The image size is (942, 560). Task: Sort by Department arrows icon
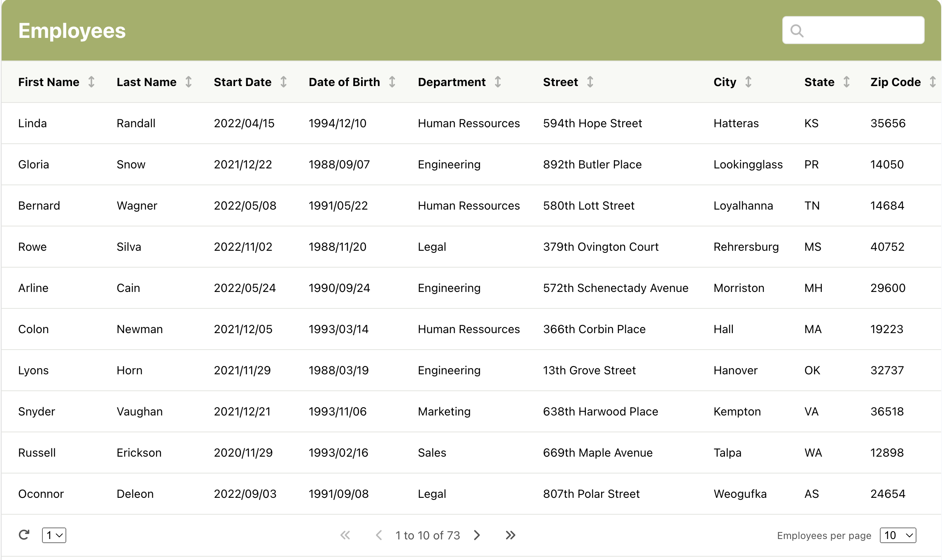(x=498, y=82)
